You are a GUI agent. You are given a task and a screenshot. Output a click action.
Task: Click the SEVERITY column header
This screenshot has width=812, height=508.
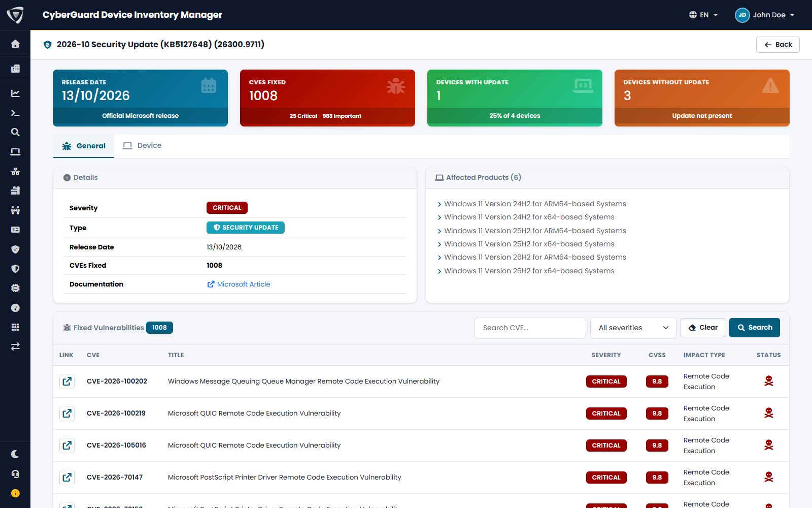click(606, 355)
